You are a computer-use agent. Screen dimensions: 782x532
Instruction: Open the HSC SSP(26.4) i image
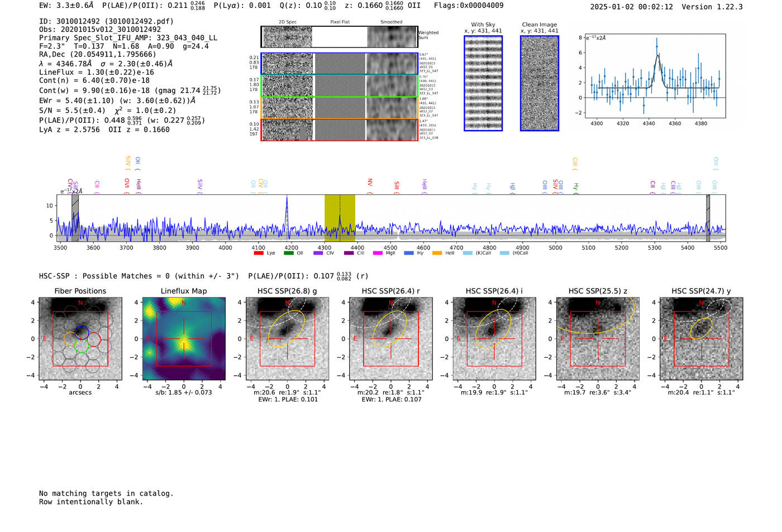494,339
